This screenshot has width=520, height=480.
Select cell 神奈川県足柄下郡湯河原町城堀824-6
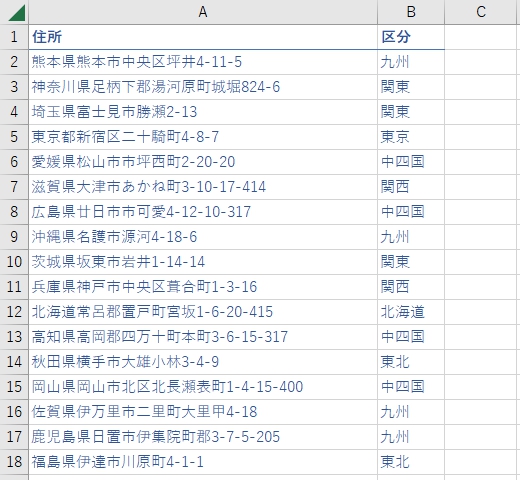tap(203, 87)
